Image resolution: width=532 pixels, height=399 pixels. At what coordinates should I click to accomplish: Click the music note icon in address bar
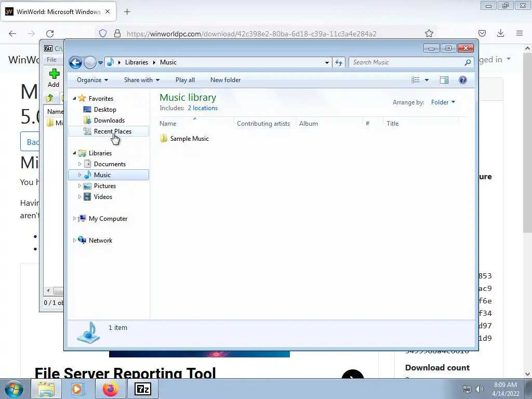point(110,62)
